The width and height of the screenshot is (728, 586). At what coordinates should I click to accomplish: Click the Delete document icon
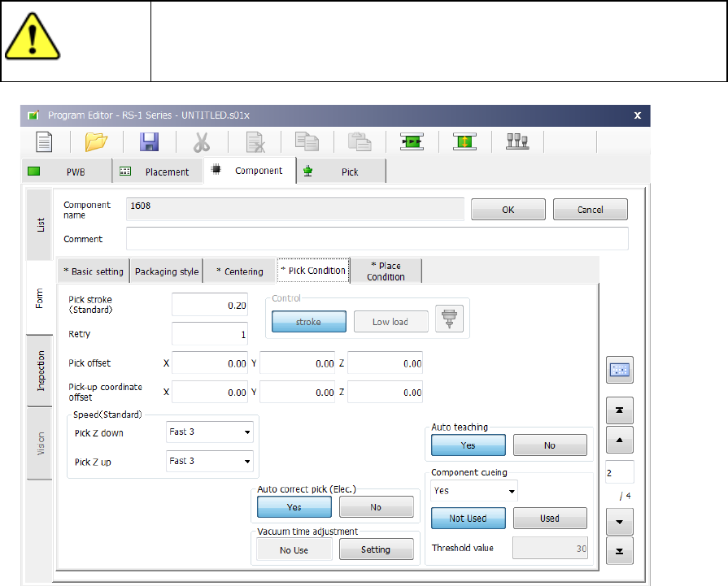pos(255,142)
